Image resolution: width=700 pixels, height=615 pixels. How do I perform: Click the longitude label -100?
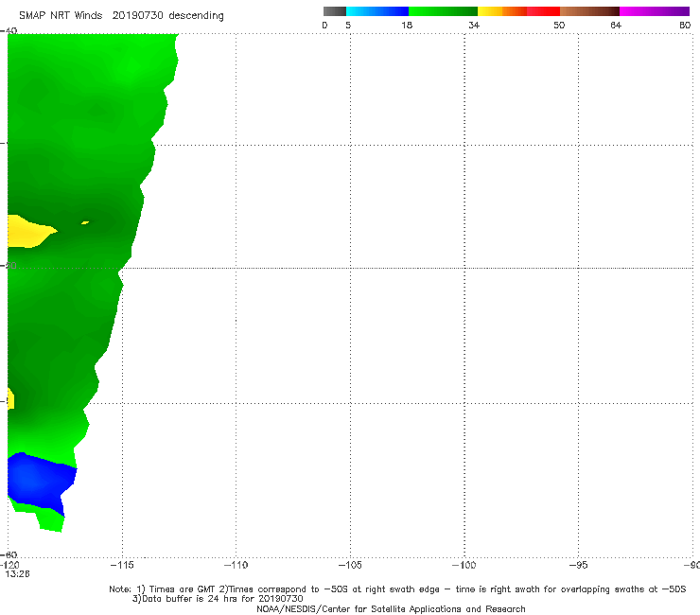464,565
